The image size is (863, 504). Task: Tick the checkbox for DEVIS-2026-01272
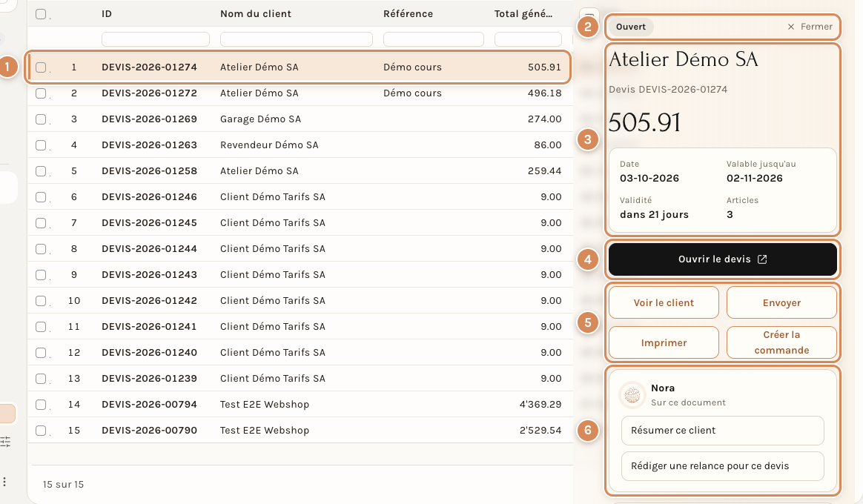pyautogui.click(x=41, y=93)
